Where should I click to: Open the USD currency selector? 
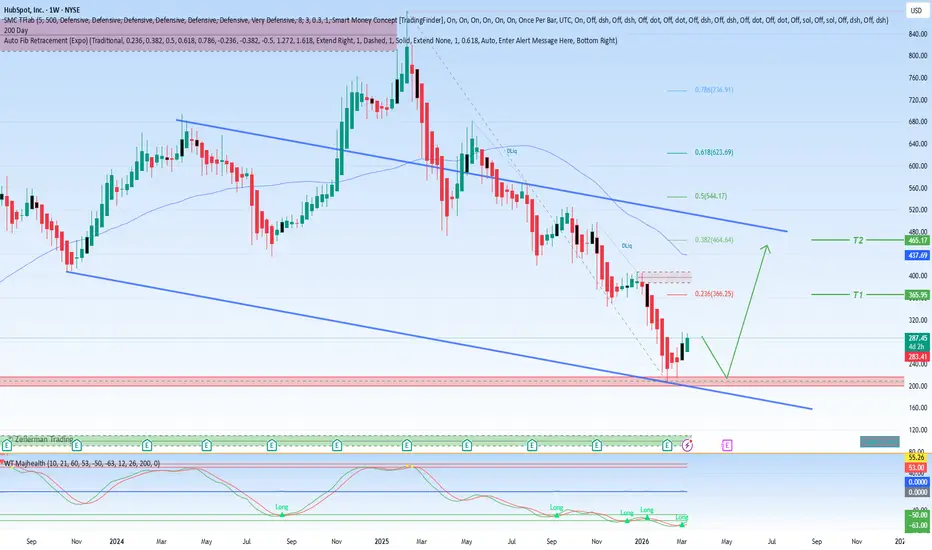916,10
